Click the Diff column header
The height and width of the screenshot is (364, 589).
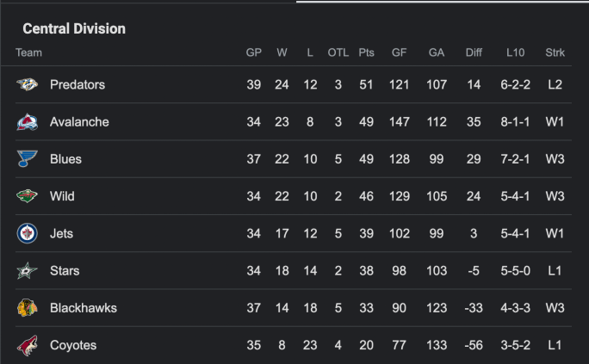point(474,52)
